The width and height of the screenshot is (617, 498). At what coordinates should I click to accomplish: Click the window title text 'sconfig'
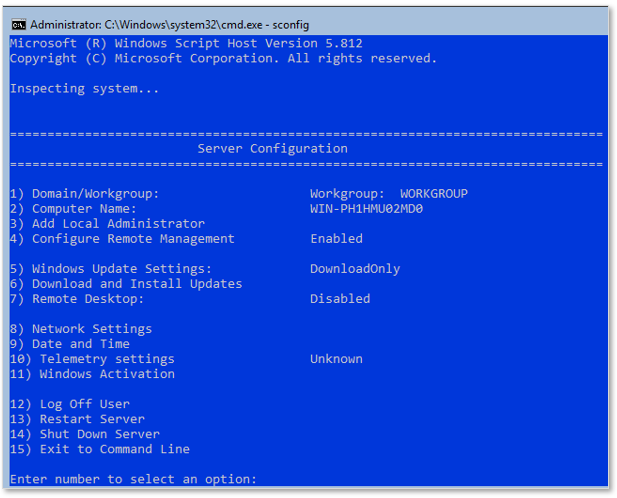[x=290, y=25]
